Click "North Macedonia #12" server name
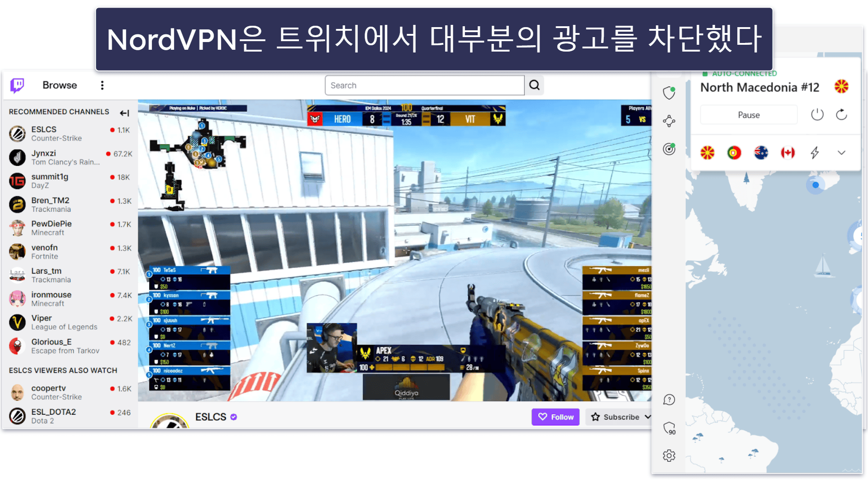Viewport: 868px width, 488px height. (x=759, y=87)
